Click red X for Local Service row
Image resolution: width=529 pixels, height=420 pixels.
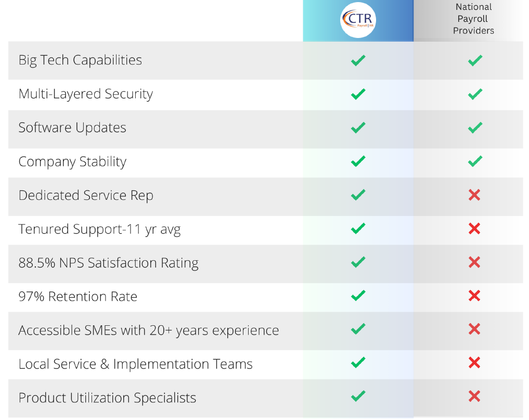pyautogui.click(x=474, y=363)
